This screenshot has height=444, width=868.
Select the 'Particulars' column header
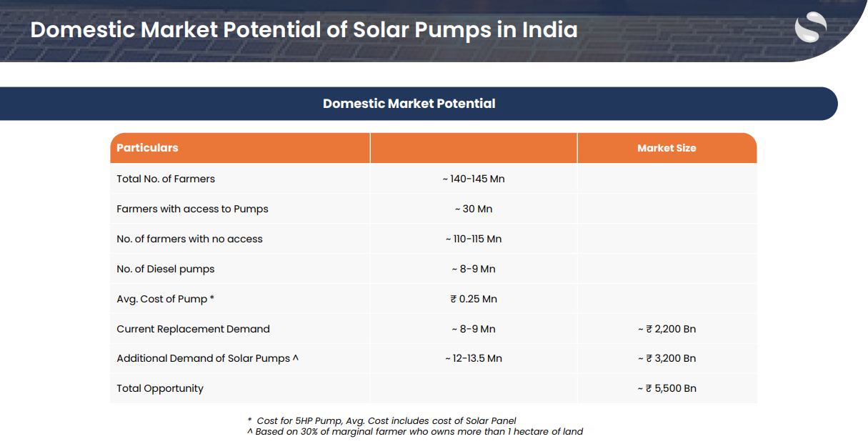pos(147,148)
